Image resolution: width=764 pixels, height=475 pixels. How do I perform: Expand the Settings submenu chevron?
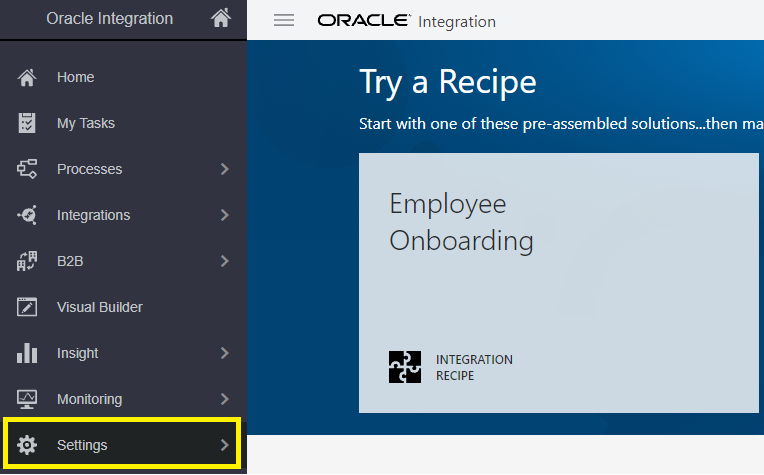pos(224,445)
